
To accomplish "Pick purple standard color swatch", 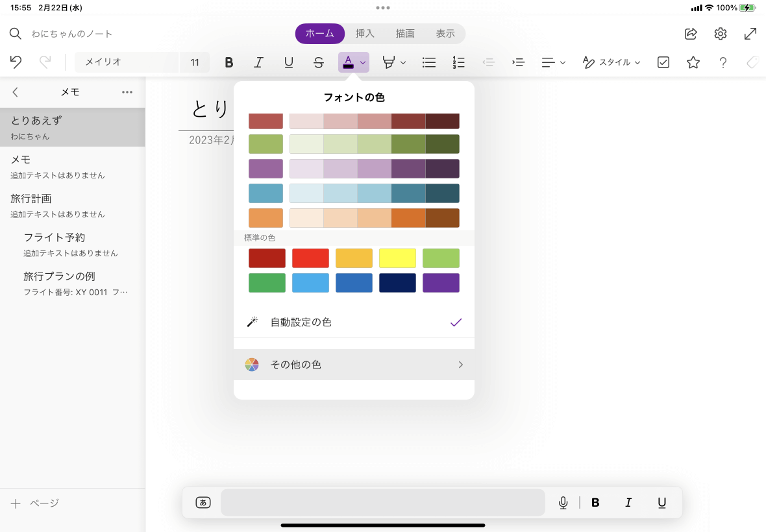I will (x=441, y=283).
